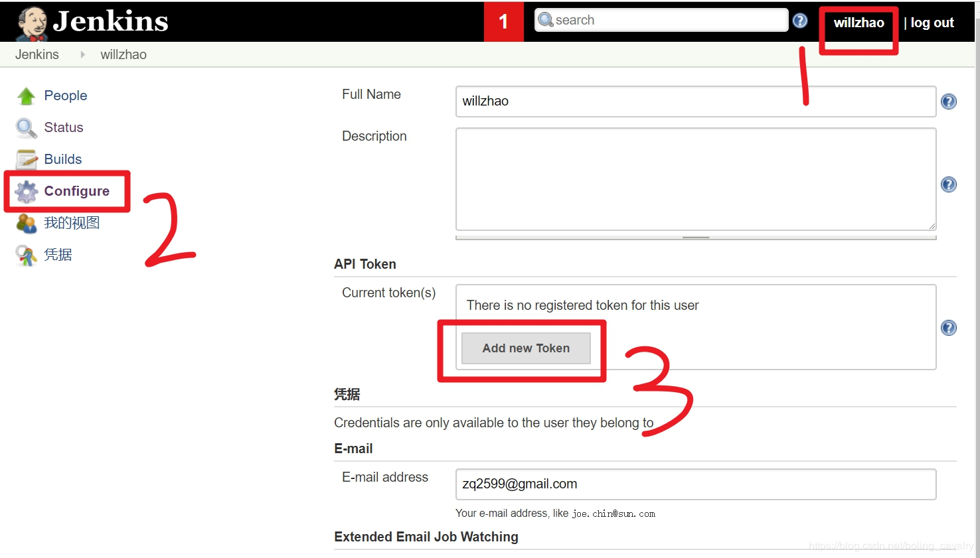Viewport: 980px width, 558px height.
Task: Click the magnifier icon in search box
Action: [x=546, y=20]
